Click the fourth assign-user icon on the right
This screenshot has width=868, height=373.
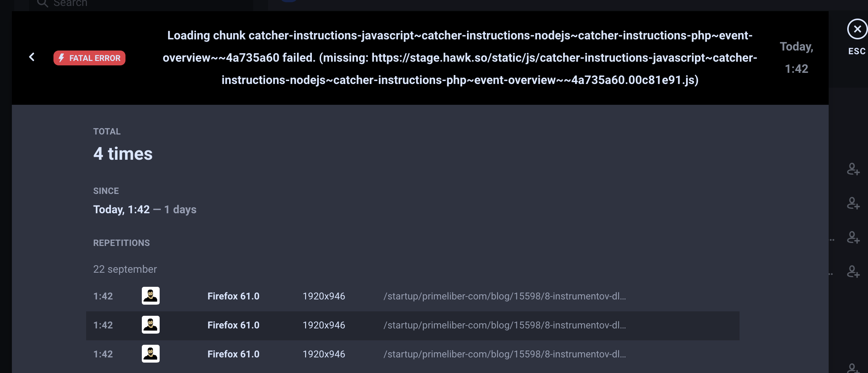pyautogui.click(x=853, y=272)
